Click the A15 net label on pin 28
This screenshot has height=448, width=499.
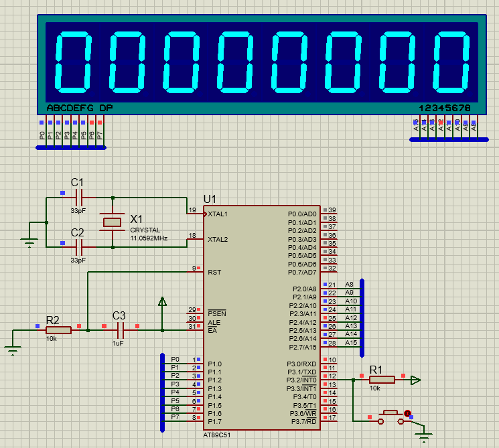click(351, 342)
